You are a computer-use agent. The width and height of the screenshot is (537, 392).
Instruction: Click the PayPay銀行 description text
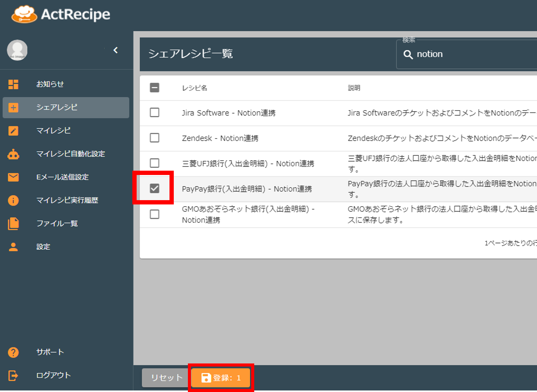coord(442,189)
